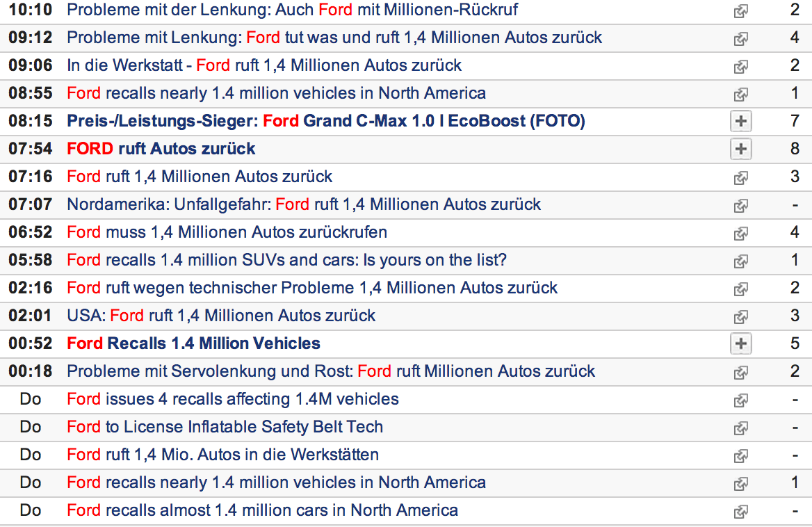Open external link icon for 10:10 Millionen-Rückruf headline

(741, 11)
